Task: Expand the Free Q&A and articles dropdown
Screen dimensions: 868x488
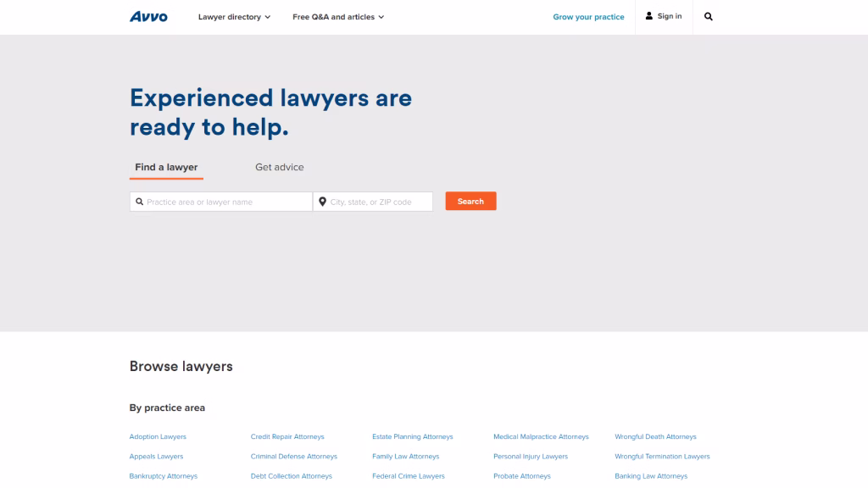Action: 338,17
